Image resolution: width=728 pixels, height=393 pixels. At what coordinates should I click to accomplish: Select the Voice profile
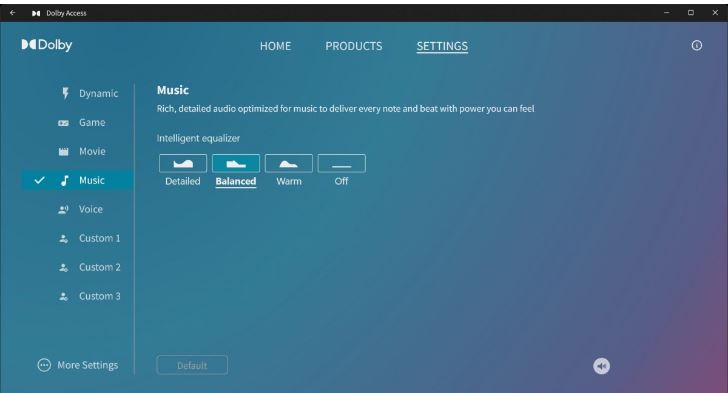click(x=78, y=210)
